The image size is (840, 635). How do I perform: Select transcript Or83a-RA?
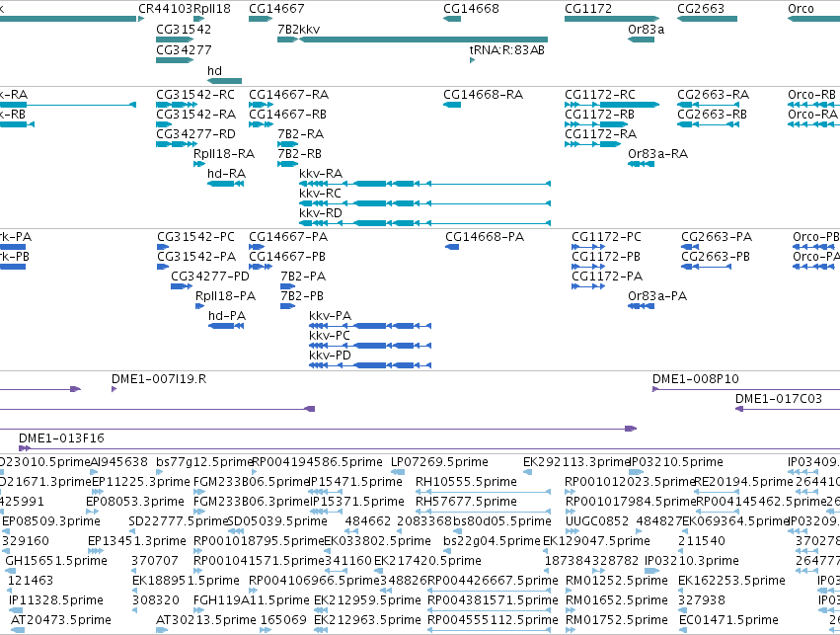641,163
